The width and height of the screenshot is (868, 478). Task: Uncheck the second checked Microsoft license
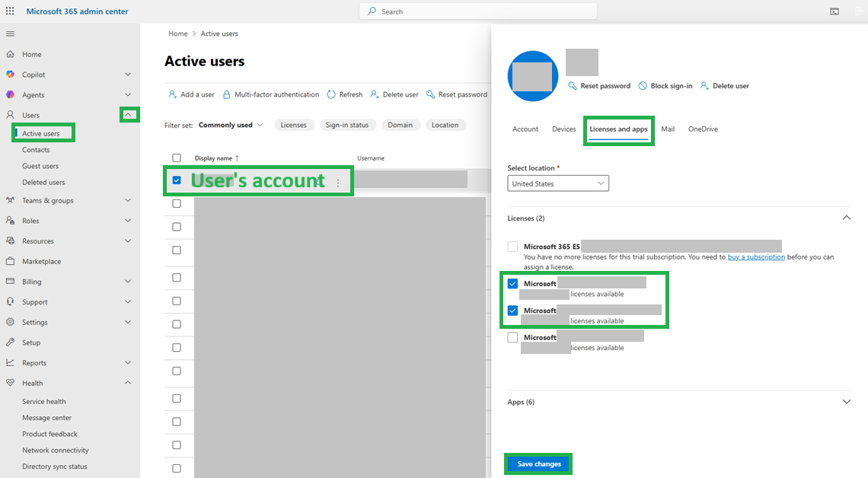tap(512, 311)
